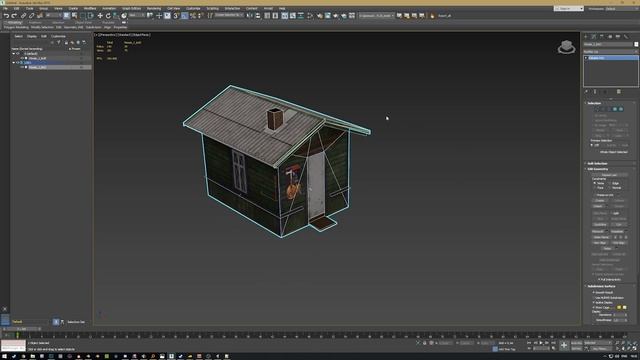This screenshot has height=360, width=640.
Task: Toggle visibility eye of the highlighted LODs layer
Action: pos(18,62)
